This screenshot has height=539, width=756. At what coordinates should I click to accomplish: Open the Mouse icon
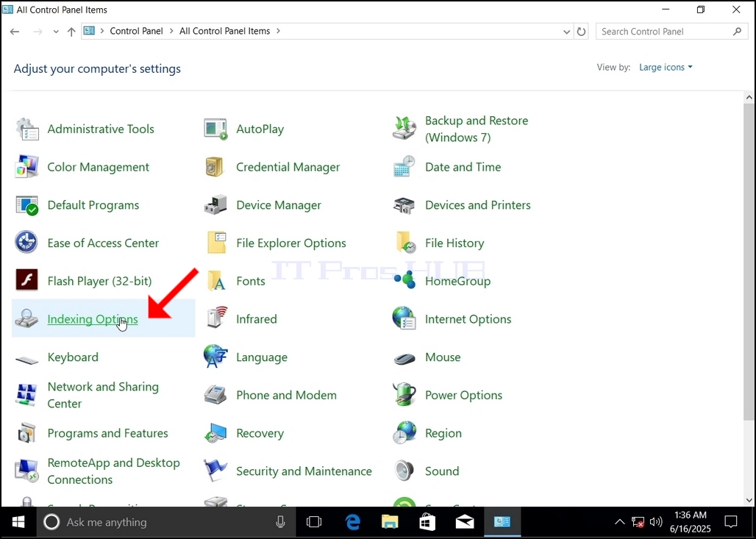point(404,359)
